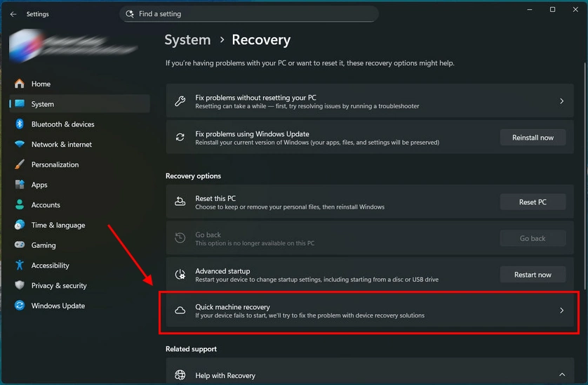Click the Privacy & security shield icon

pos(20,286)
